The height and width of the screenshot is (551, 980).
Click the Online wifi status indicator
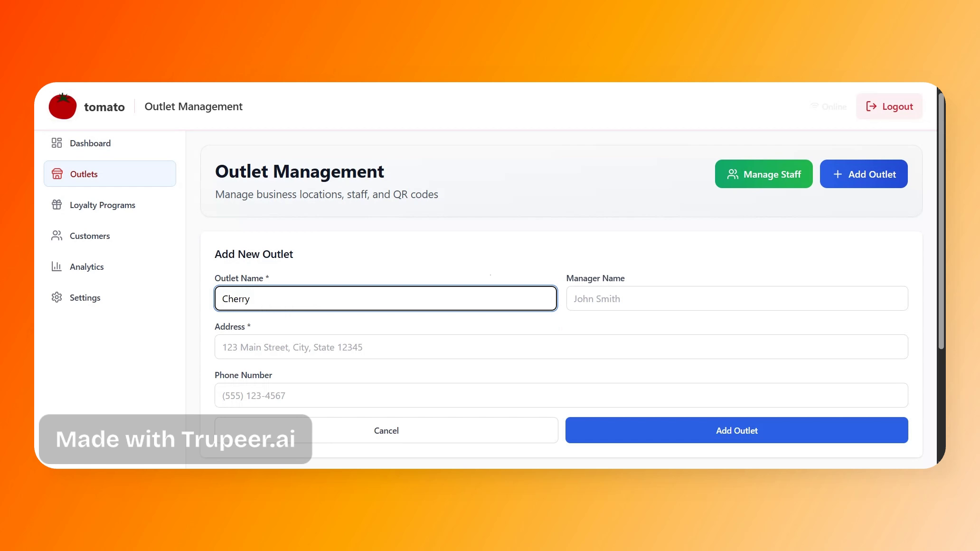[x=828, y=106]
